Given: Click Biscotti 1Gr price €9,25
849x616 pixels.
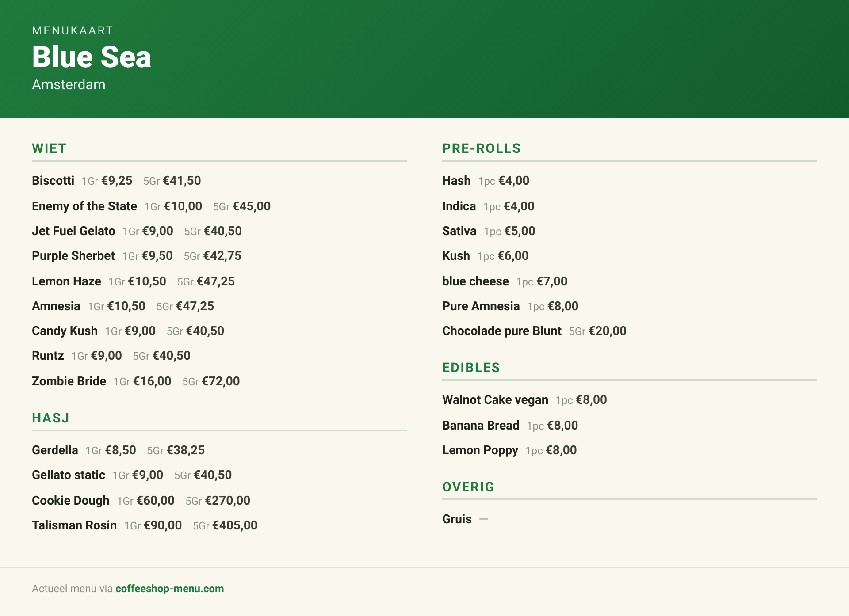Looking at the screenshot, I should [117, 181].
